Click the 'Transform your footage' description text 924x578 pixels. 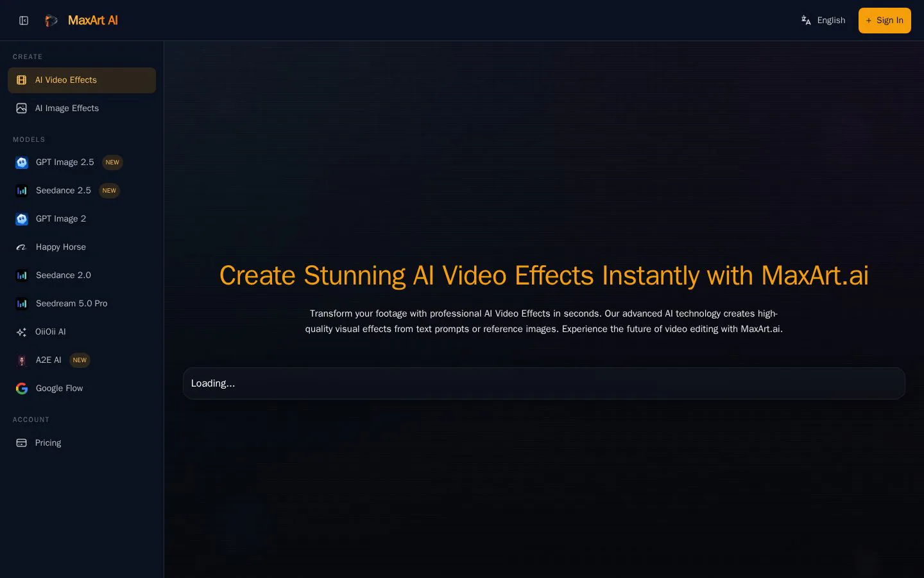coord(544,321)
